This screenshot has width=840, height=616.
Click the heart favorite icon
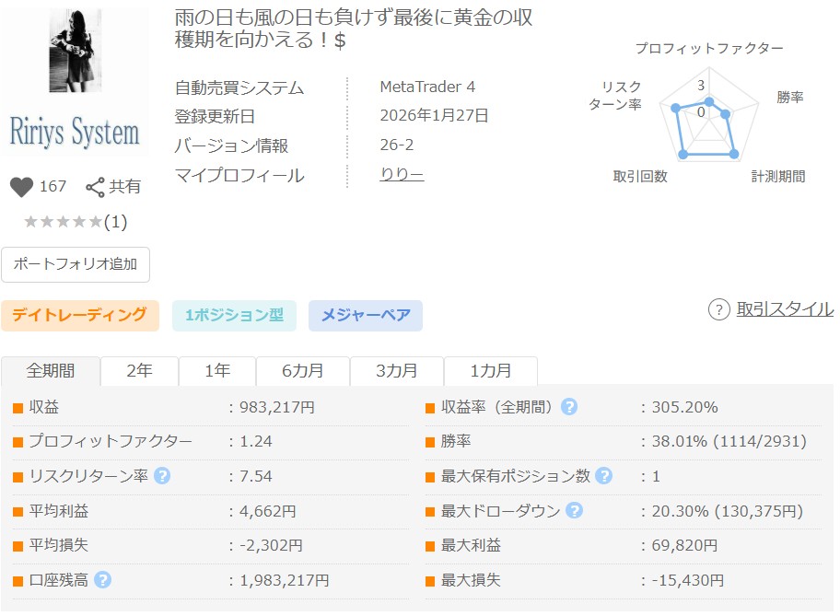point(21,187)
